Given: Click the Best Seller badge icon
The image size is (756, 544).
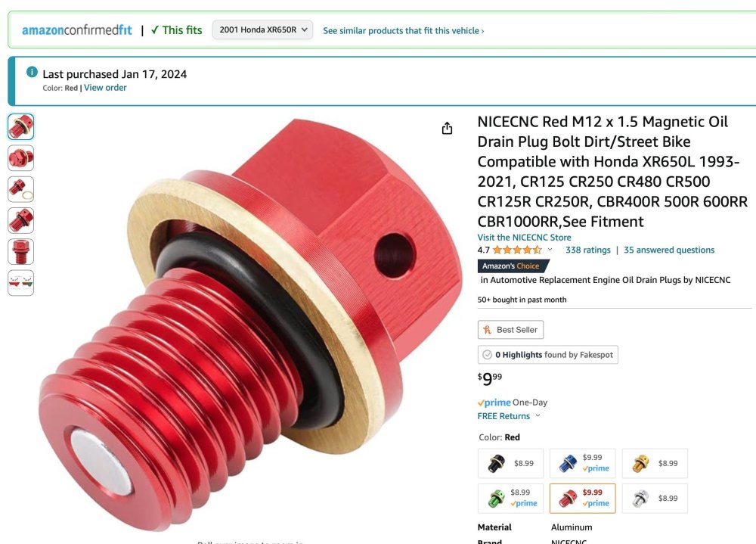Looking at the screenshot, I should click(487, 330).
